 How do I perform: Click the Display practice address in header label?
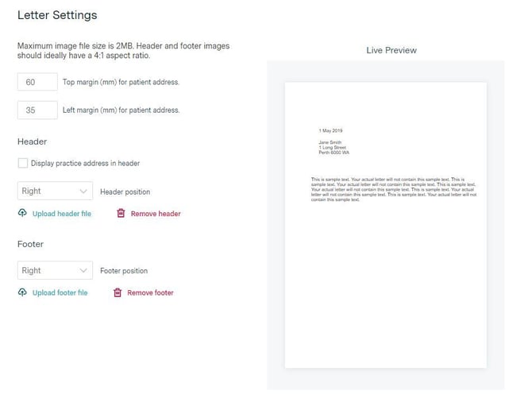point(86,164)
